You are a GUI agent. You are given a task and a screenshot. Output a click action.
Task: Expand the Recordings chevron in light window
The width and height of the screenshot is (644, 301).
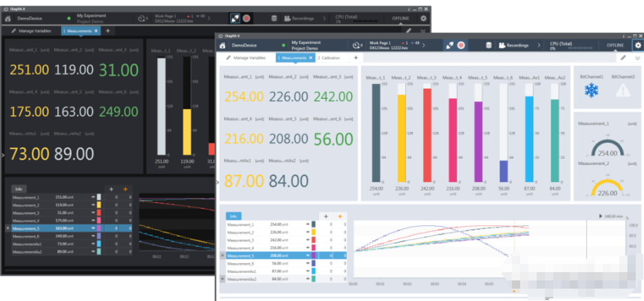pyautogui.click(x=539, y=45)
